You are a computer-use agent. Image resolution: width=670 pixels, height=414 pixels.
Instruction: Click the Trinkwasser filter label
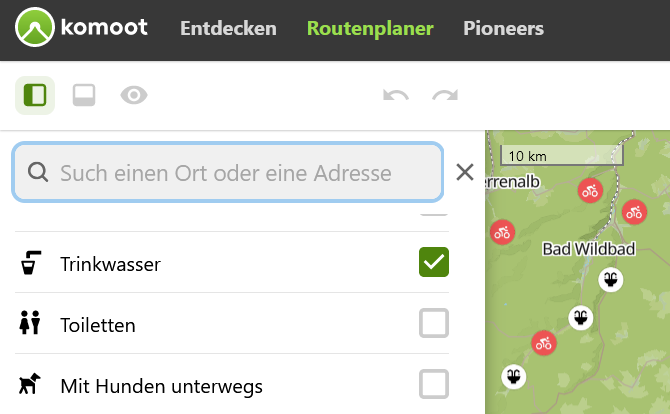(x=110, y=264)
